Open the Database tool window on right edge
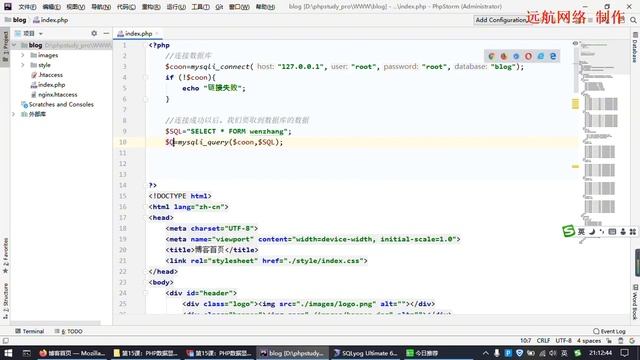This screenshot has width=640, height=360. (x=635, y=48)
